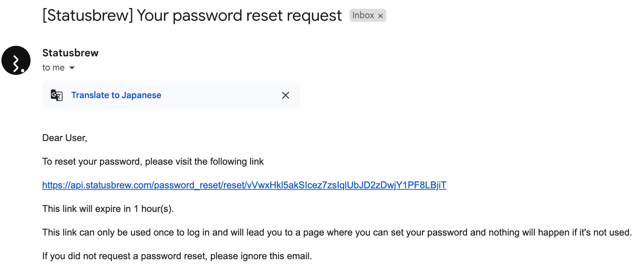Click the 'Dear User,' greeting

64,138
